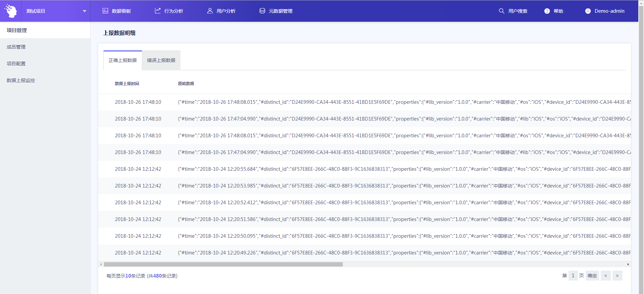
Task: Expand the 测试项目 project dropdown
Action: [x=84, y=11]
